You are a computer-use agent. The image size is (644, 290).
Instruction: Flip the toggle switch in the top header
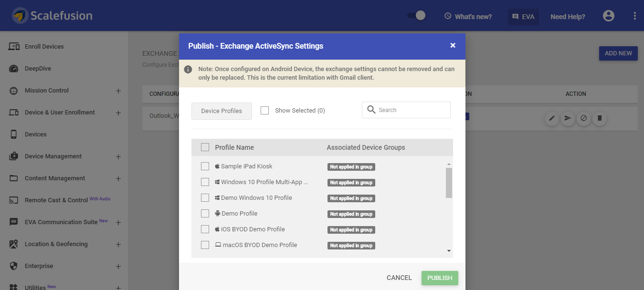[x=416, y=16]
